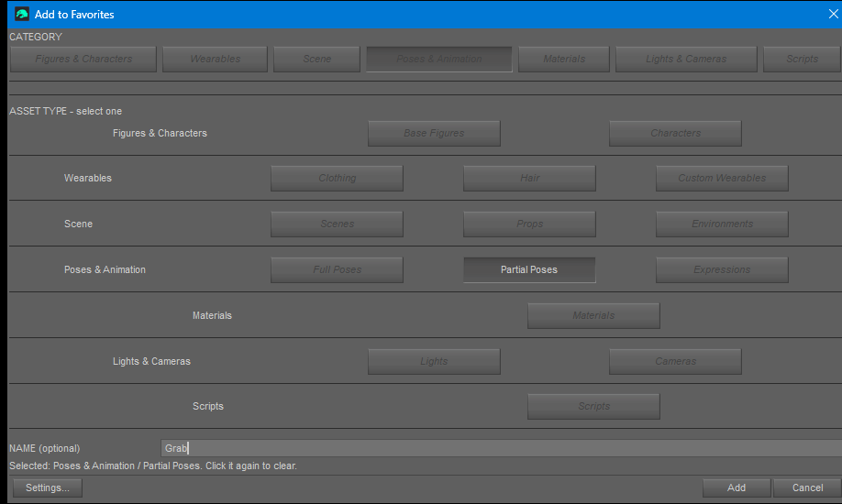The height and width of the screenshot is (504, 842).
Task: Choose the Environments asset type
Action: coord(722,224)
